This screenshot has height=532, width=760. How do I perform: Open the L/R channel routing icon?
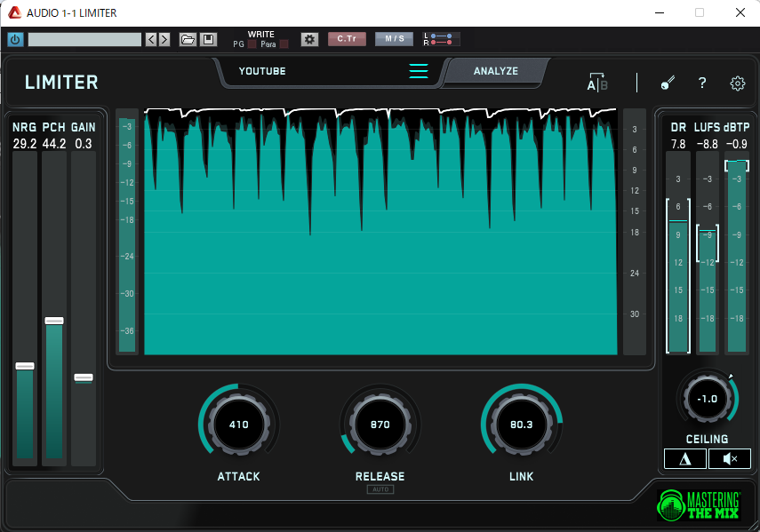(440, 39)
